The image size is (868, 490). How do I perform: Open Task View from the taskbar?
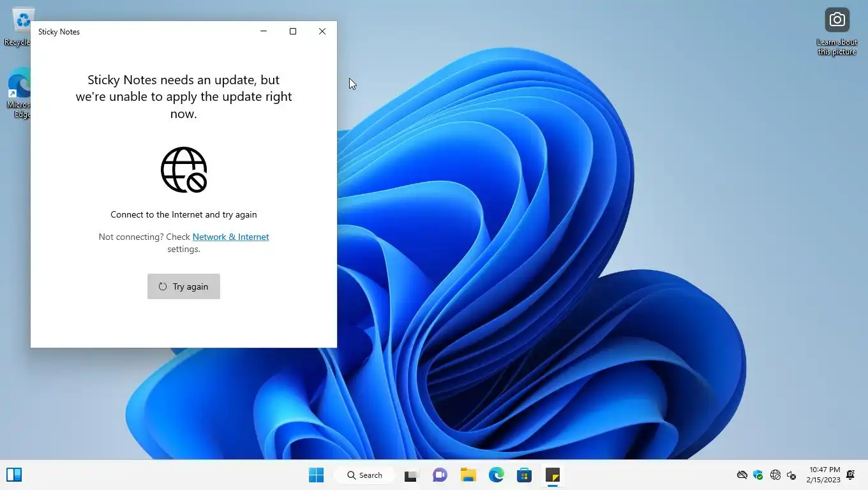pyautogui.click(x=410, y=475)
